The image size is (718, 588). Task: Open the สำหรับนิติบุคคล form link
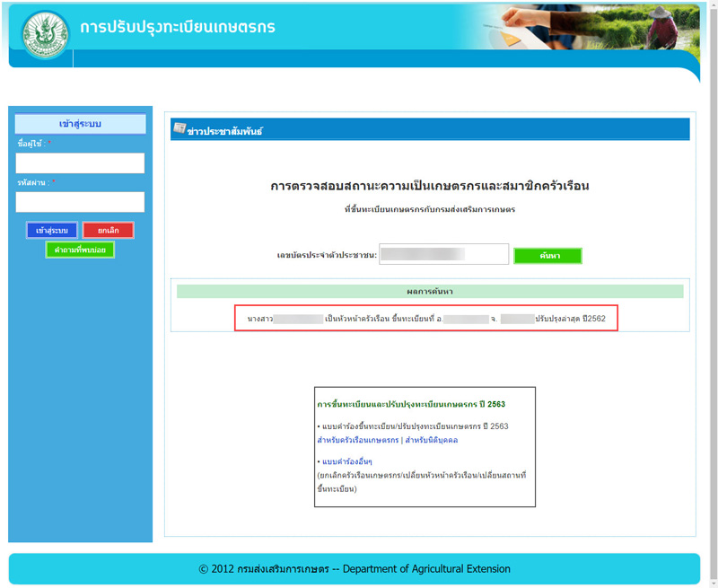point(432,440)
